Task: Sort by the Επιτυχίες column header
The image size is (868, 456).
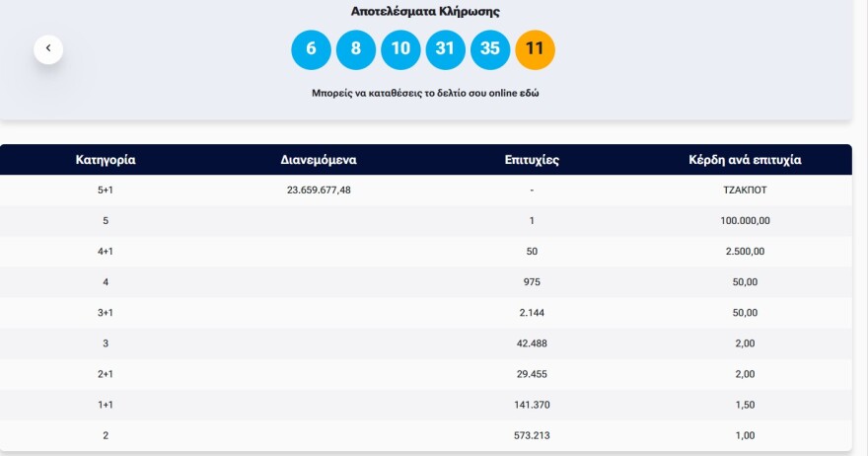Action: coord(532,160)
